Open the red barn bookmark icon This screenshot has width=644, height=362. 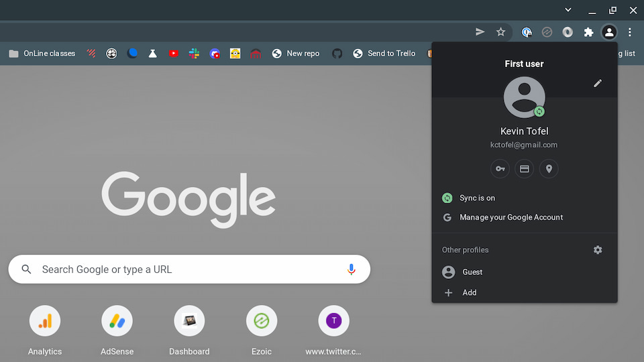256,54
